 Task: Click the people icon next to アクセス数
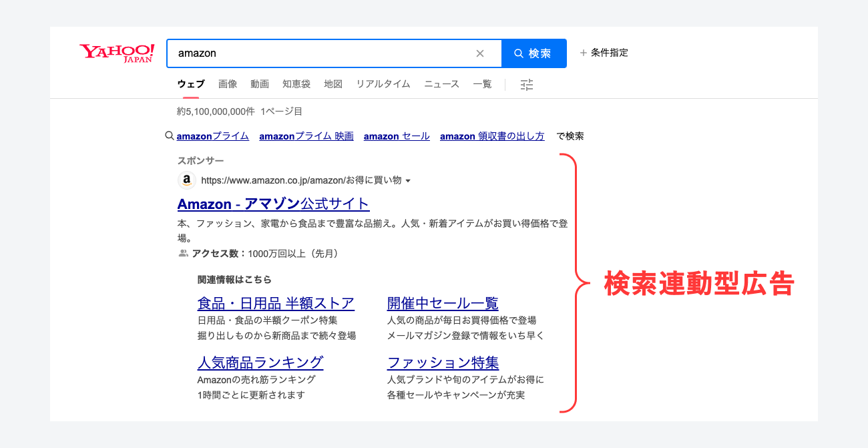[184, 254]
